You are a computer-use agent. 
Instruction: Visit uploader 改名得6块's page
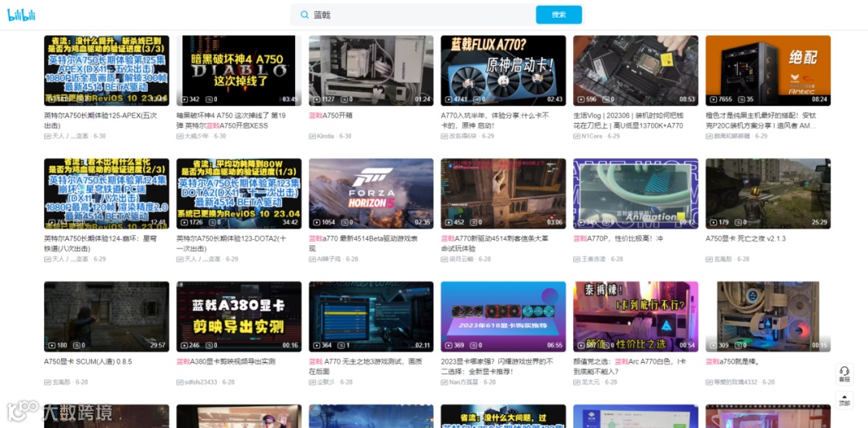tap(464, 136)
